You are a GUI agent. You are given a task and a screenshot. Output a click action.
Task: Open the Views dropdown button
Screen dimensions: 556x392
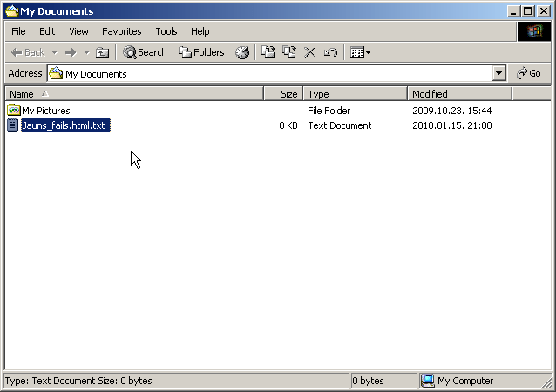tap(360, 53)
